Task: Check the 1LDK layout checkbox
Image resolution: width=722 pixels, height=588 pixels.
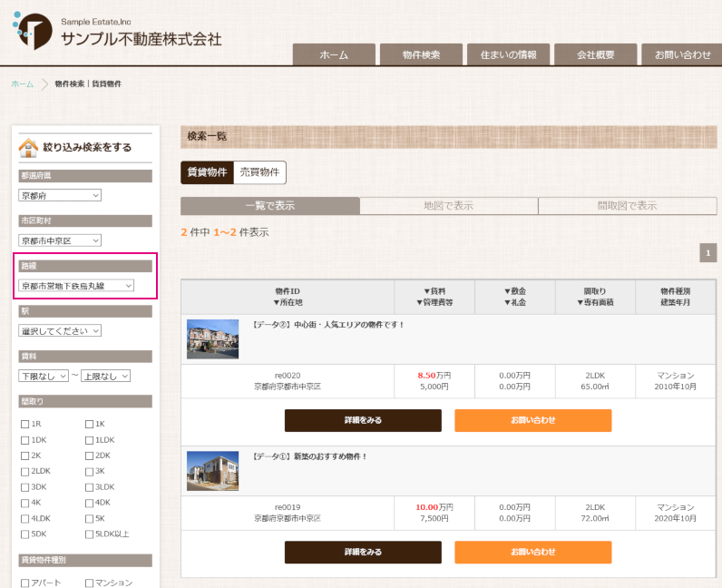Action: [89, 440]
